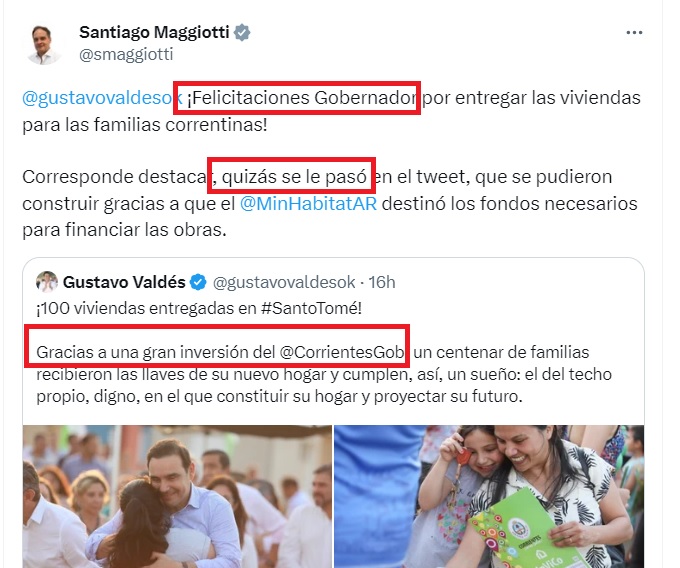680x568 pixels.
Task: Open the photo of the governor hugging a woman
Action: click(x=177, y=496)
